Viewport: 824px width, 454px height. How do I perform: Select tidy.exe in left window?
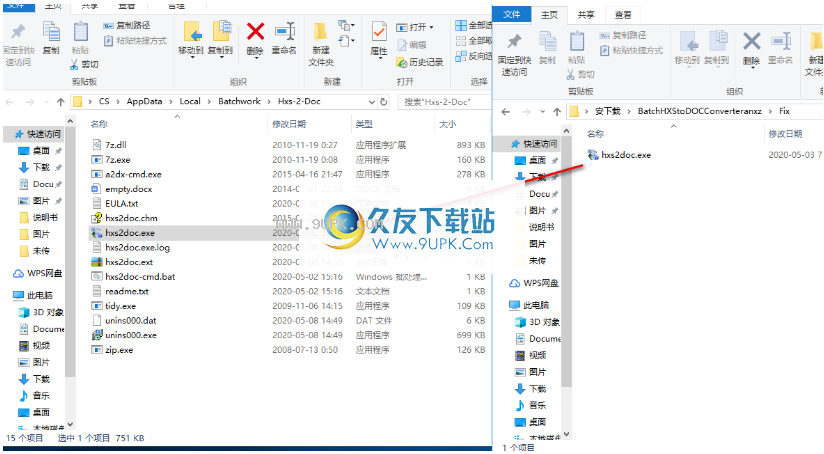point(120,306)
